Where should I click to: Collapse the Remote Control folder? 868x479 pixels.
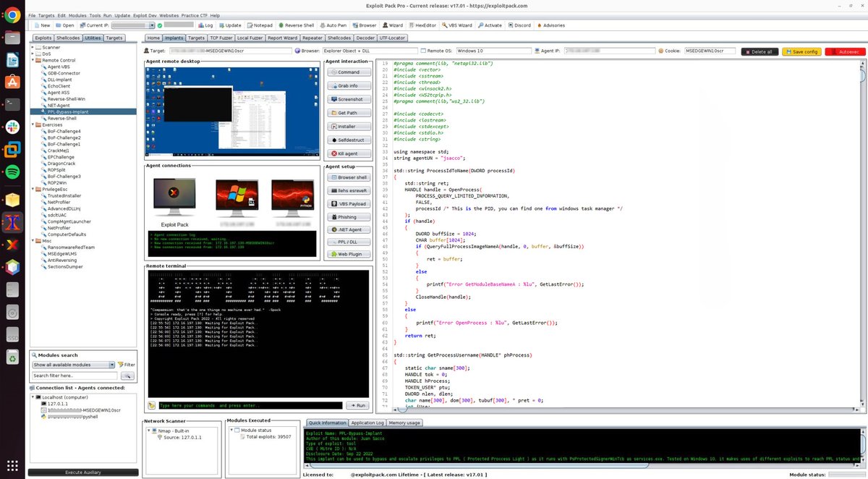(x=33, y=60)
